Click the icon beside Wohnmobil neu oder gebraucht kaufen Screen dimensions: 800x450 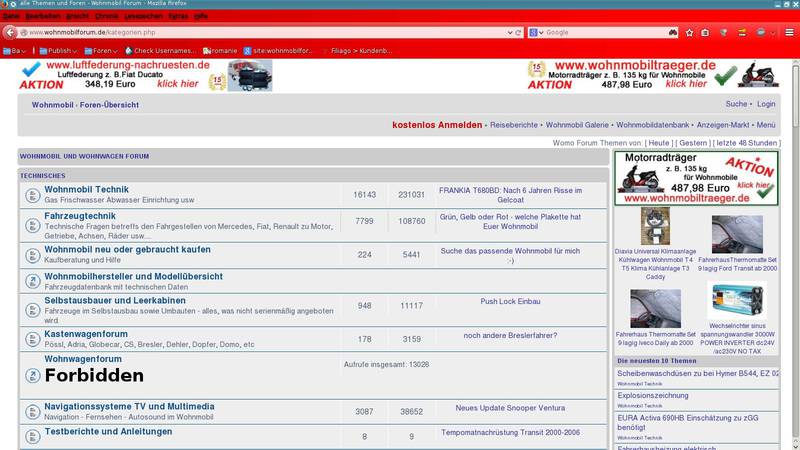click(33, 256)
